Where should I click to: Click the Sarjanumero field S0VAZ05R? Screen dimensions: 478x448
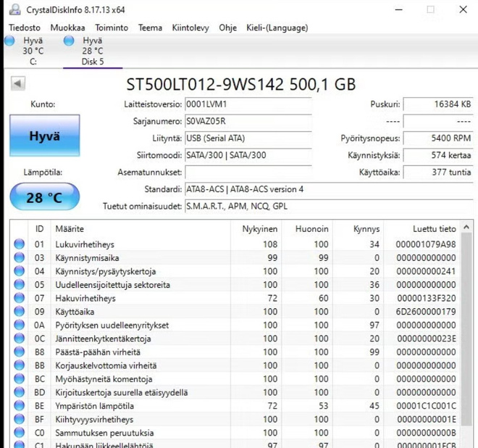tap(248, 122)
